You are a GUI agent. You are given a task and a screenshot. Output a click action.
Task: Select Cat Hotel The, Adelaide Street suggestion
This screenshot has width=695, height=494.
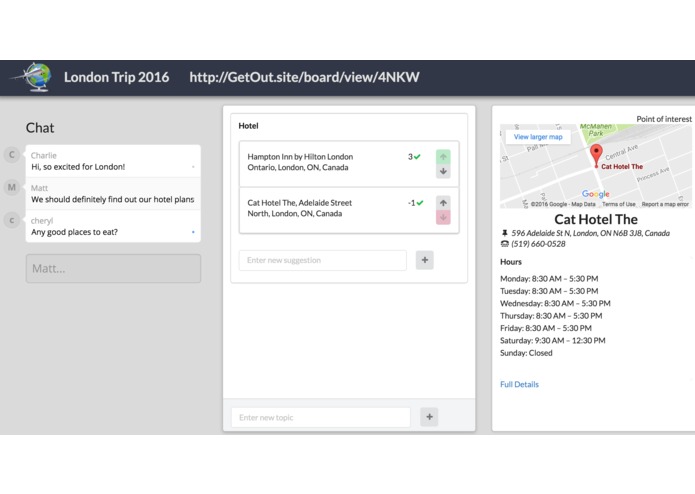(349, 210)
